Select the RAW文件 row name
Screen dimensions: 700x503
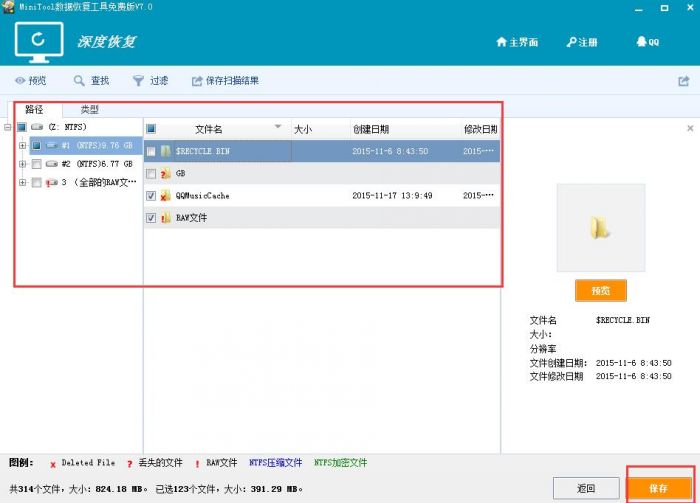click(x=192, y=218)
